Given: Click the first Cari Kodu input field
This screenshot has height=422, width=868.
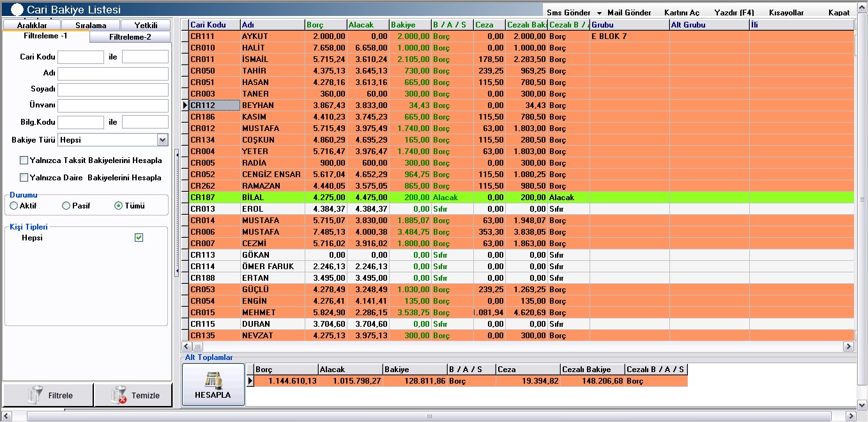Looking at the screenshot, I should coord(81,57).
